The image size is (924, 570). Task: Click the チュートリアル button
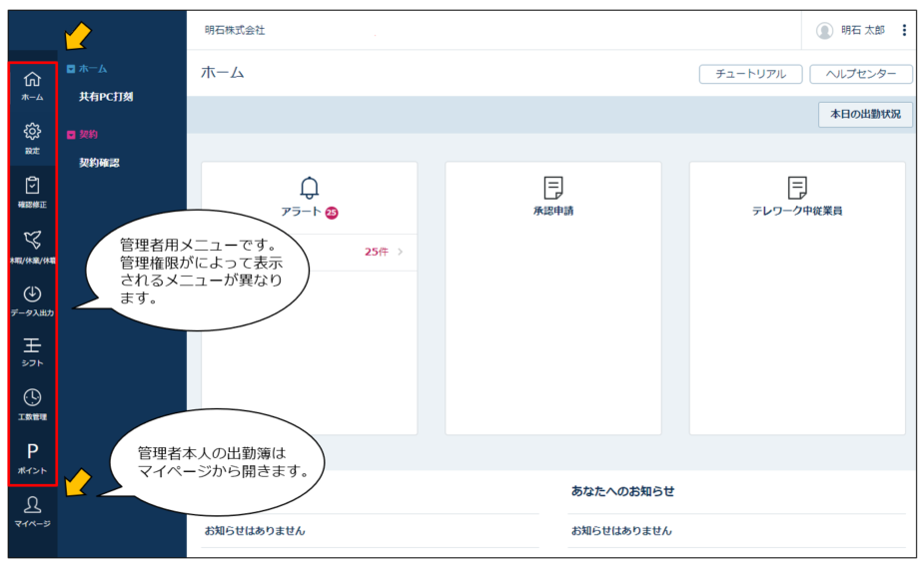pos(751,74)
